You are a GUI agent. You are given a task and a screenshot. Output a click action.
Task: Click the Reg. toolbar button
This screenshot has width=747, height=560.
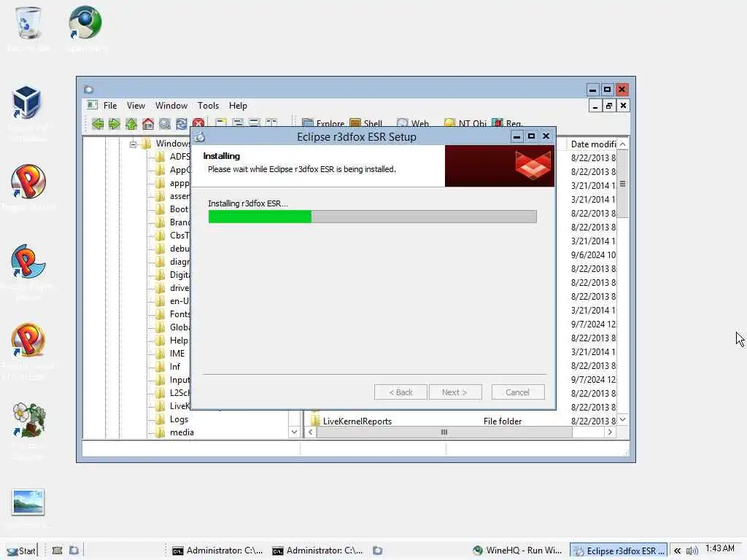[507, 123]
